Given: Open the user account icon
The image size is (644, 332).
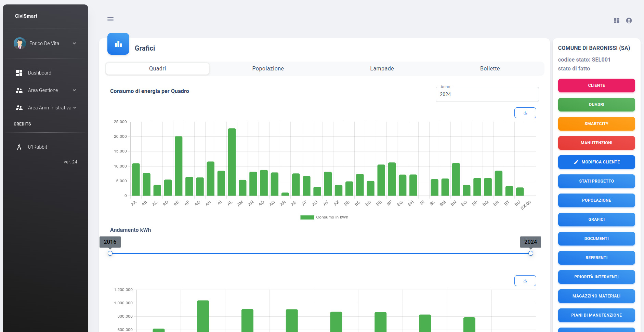Looking at the screenshot, I should [x=629, y=21].
